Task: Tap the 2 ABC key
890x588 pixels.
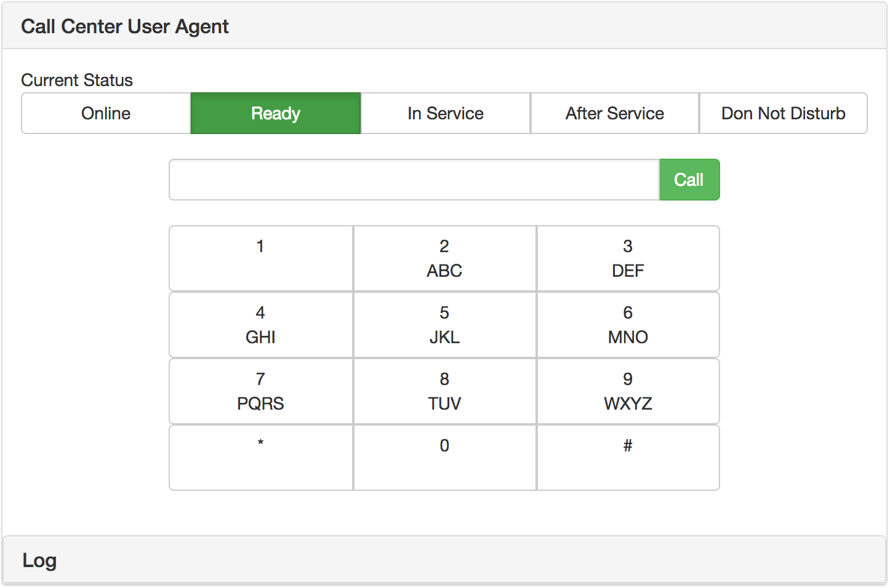Action: coord(444,258)
